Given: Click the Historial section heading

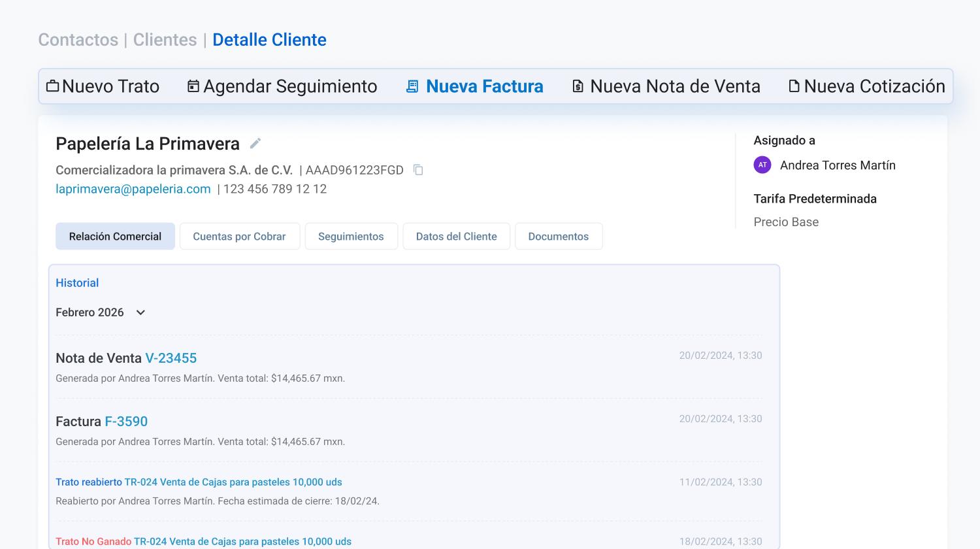Looking at the screenshot, I should tap(77, 283).
